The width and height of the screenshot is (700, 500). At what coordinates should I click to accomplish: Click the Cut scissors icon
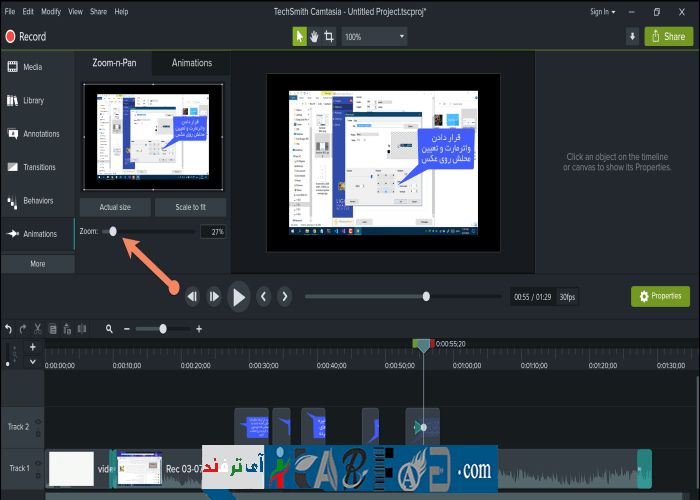[38, 329]
